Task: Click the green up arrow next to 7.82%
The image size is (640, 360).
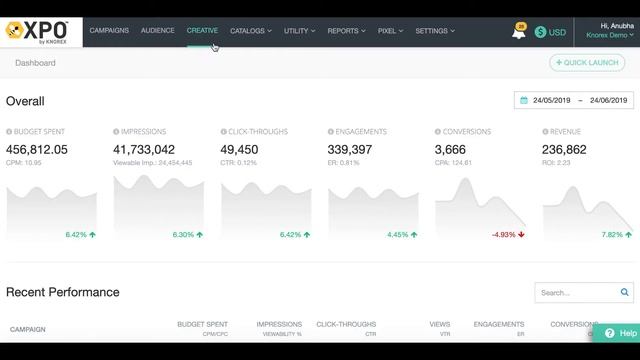Action: point(629,235)
